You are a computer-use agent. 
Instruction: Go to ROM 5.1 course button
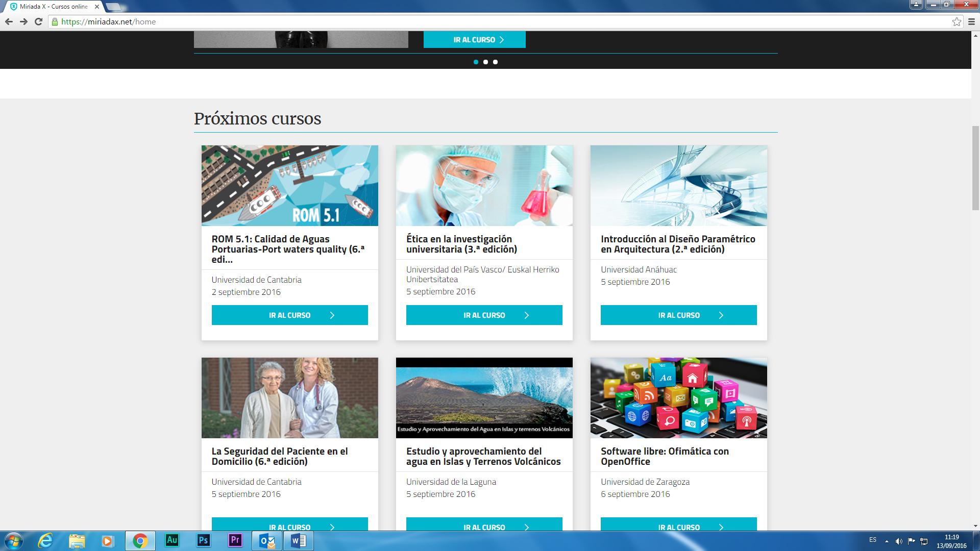(289, 315)
